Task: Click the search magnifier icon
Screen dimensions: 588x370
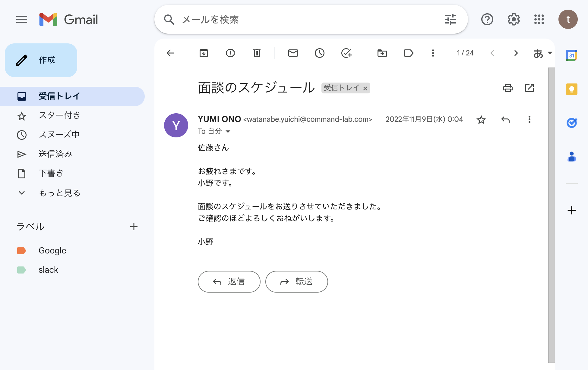Action: point(169,20)
